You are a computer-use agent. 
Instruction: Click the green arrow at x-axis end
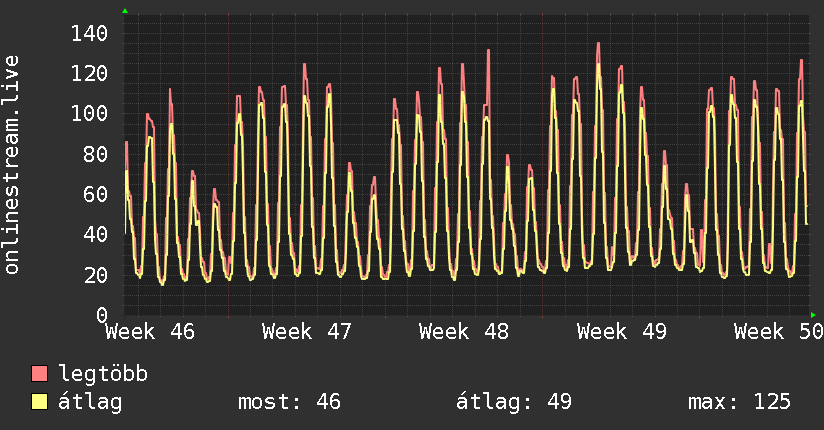(x=813, y=315)
